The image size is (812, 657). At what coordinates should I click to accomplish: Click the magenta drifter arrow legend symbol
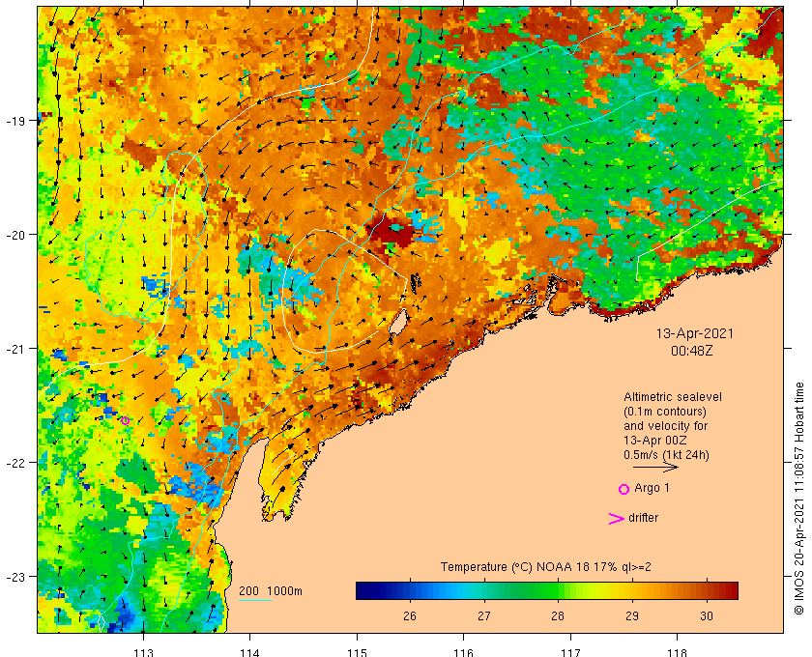pos(616,519)
